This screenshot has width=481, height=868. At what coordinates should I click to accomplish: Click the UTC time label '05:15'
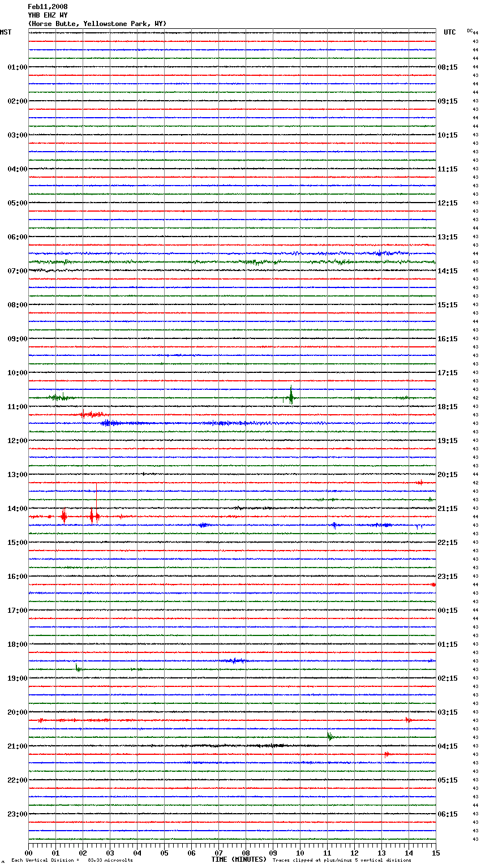coord(448,780)
